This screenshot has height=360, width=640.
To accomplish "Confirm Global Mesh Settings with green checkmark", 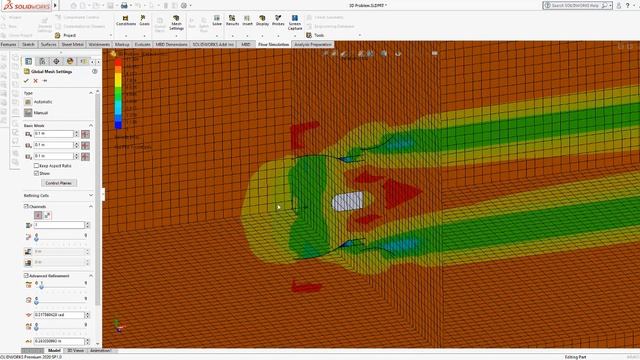I will pyautogui.click(x=26, y=81).
